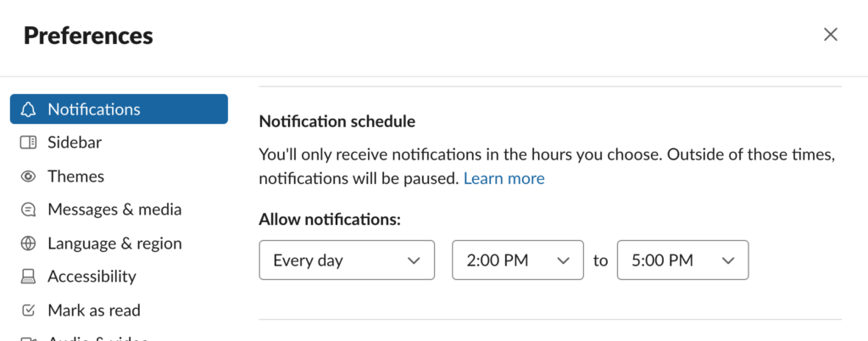Screen dimensions: 868x341
Task: Open the 5:00 PM end time dropdown
Action: pos(682,260)
